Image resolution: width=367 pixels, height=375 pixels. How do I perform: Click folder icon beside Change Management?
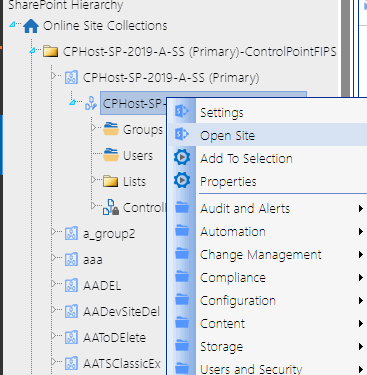[x=182, y=254]
